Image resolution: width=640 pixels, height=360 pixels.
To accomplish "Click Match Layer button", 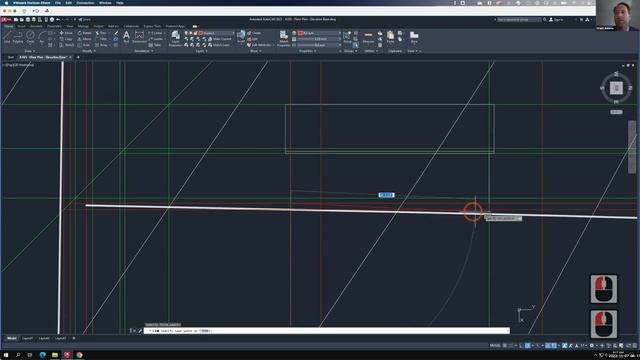I will 218,45.
